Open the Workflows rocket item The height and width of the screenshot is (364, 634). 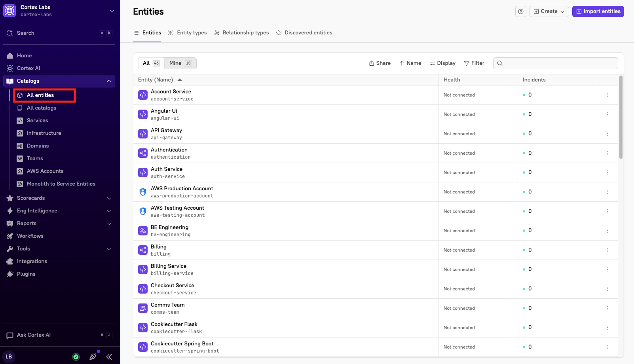point(59,236)
